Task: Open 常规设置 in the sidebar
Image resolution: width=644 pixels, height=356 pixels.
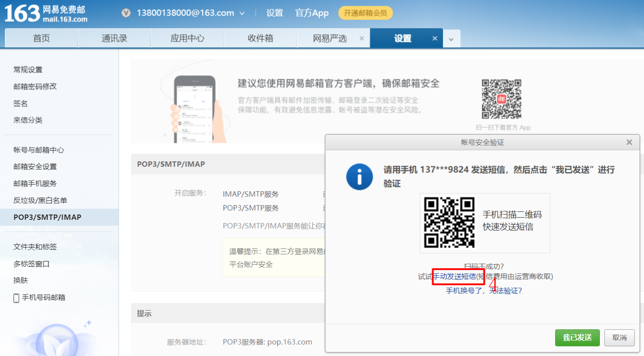Action: pyautogui.click(x=28, y=70)
